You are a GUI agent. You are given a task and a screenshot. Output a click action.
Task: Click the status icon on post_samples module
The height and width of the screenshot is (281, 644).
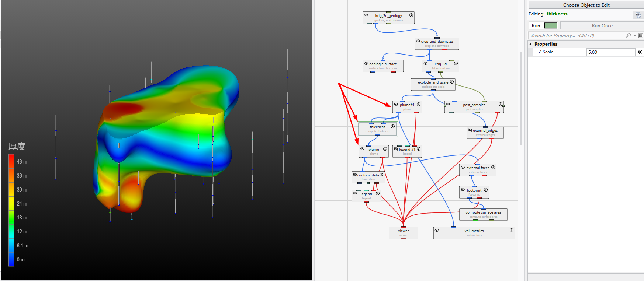(x=500, y=105)
